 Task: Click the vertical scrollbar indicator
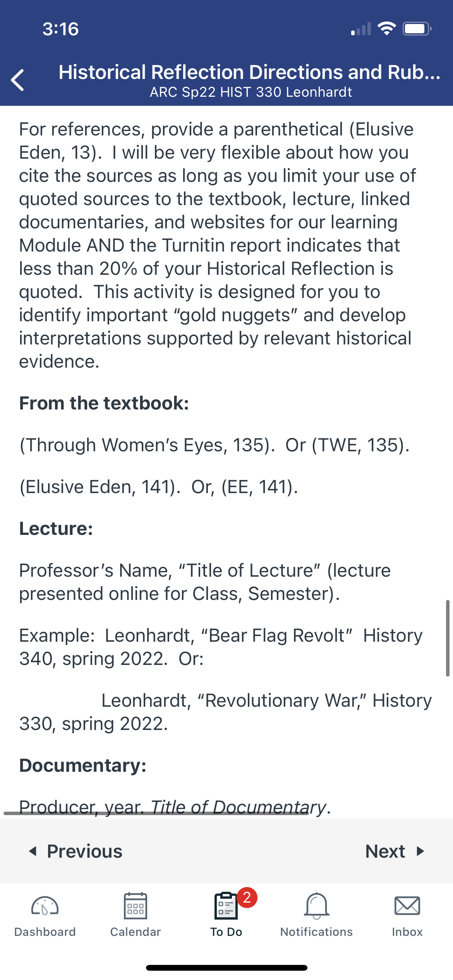point(448,638)
